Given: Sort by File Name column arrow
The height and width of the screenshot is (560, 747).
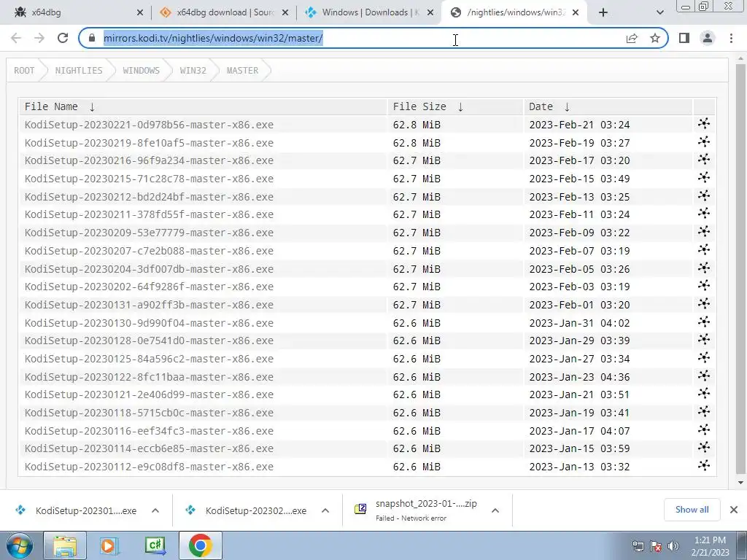Looking at the screenshot, I should click(92, 107).
